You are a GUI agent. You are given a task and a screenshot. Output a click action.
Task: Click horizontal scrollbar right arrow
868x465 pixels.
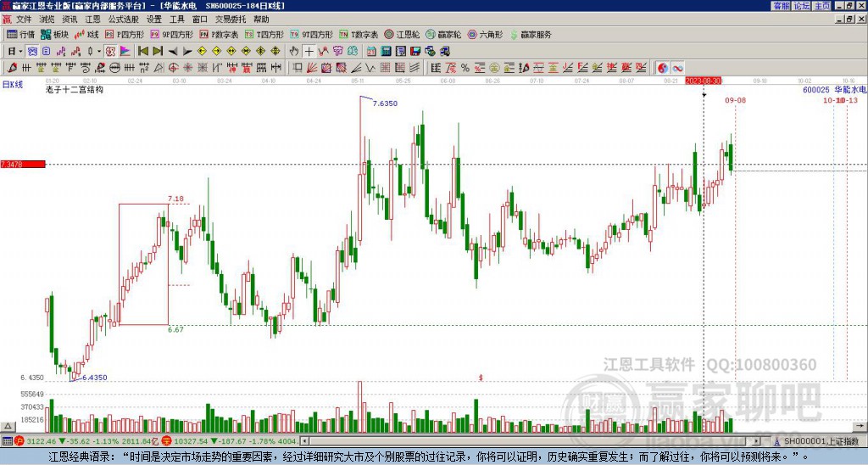click(x=757, y=441)
